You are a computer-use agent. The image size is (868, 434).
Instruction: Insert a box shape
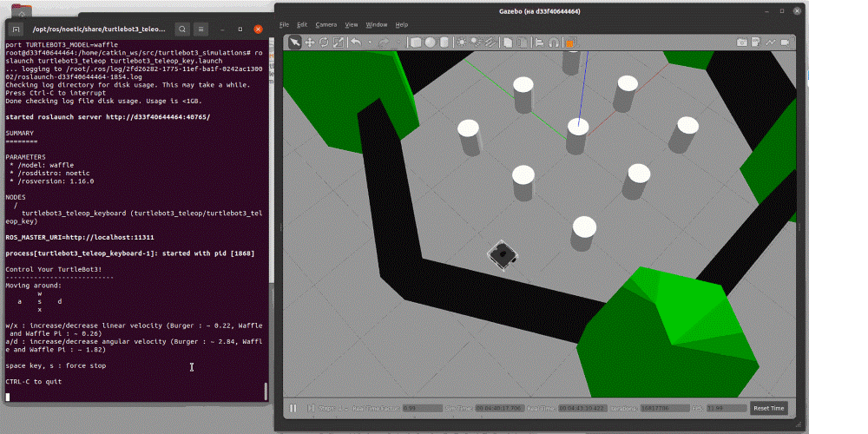(416, 42)
